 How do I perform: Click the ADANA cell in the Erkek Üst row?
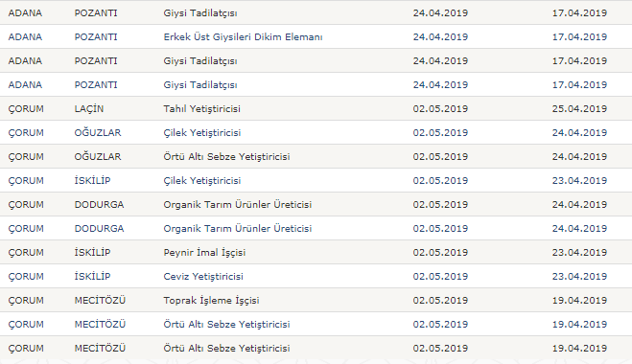tap(25, 36)
